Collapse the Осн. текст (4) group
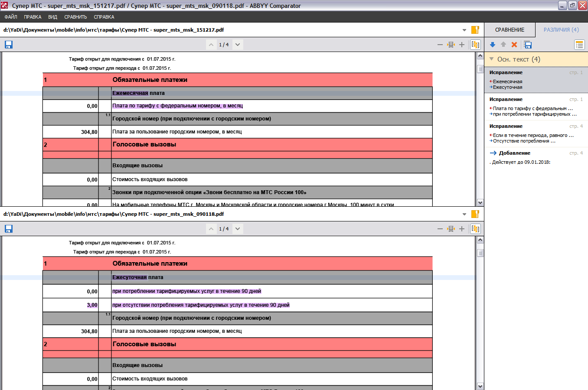This screenshot has height=390, width=588. pos(492,59)
